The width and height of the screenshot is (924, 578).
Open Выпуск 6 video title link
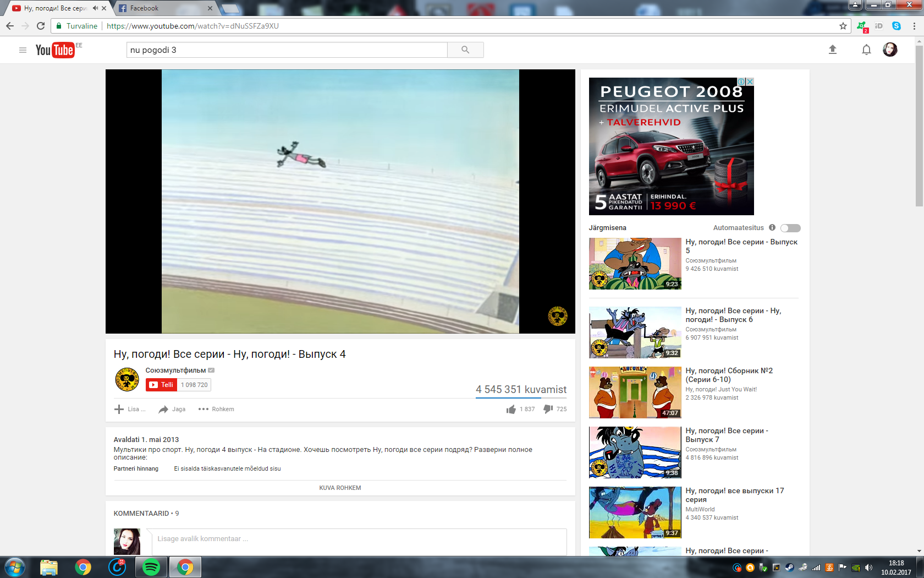(733, 315)
